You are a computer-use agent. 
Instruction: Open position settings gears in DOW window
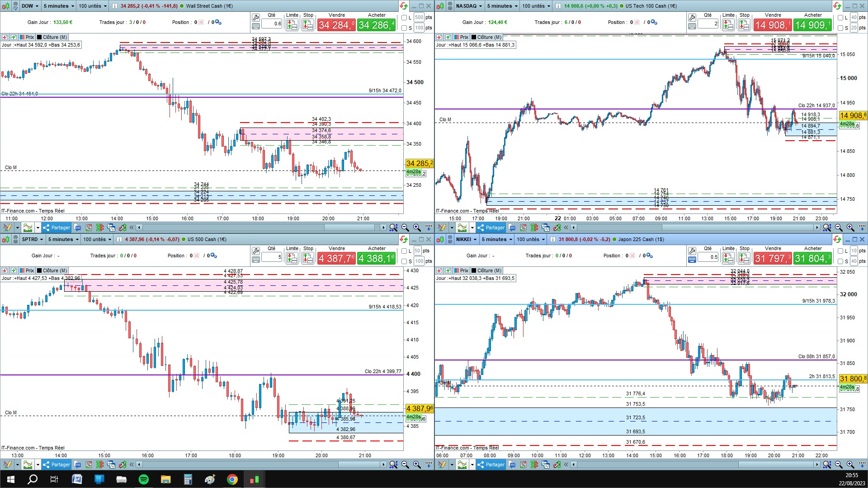pyautogui.click(x=218, y=22)
